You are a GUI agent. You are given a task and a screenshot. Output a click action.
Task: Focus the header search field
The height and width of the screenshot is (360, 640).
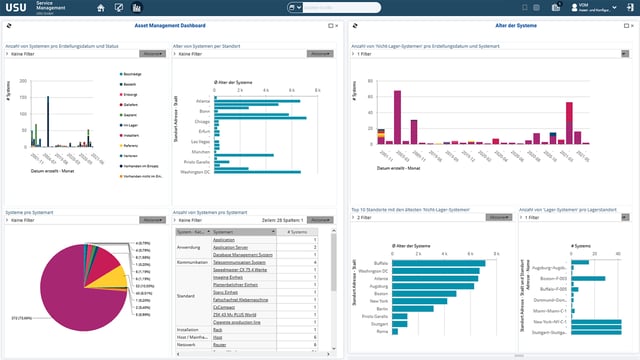coord(341,7)
